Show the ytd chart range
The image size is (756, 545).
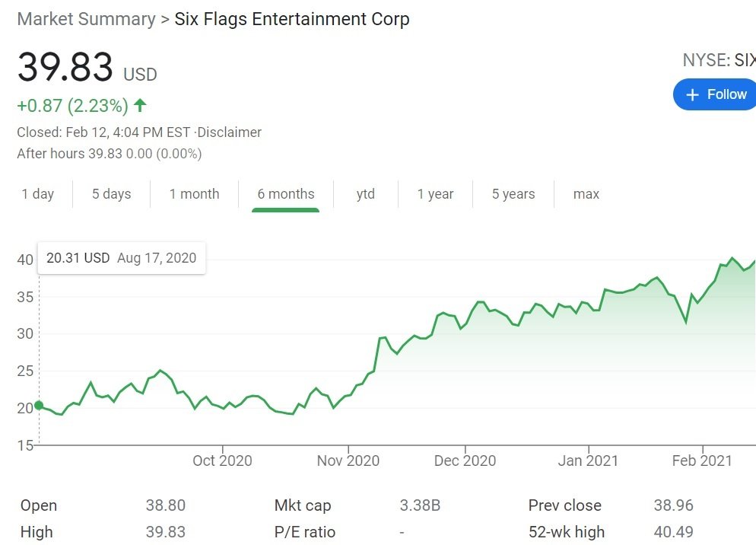pyautogui.click(x=366, y=194)
